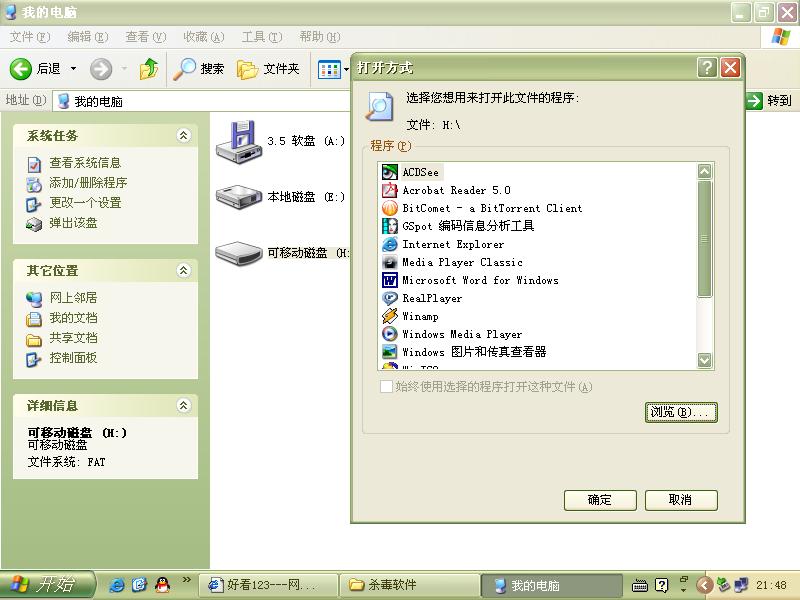Select the 3.5 软盘 (A:) drive icon
Viewport: 800px width, 600px height.
point(239,142)
